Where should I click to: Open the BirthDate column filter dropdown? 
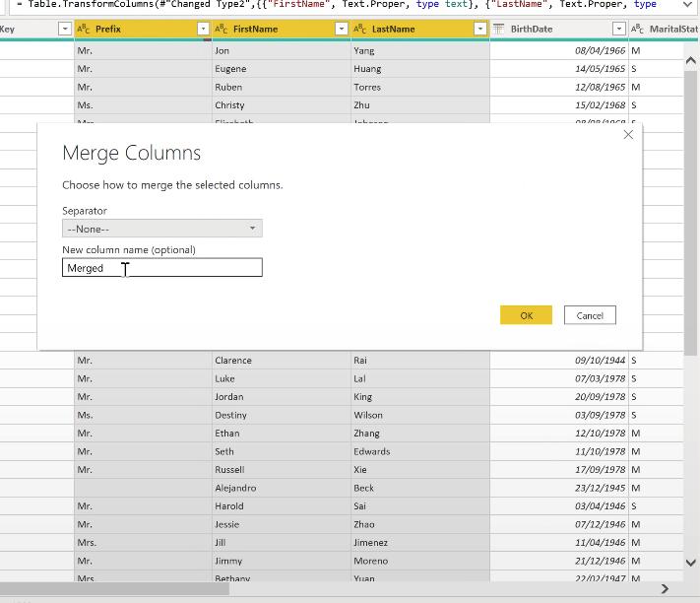click(618, 29)
